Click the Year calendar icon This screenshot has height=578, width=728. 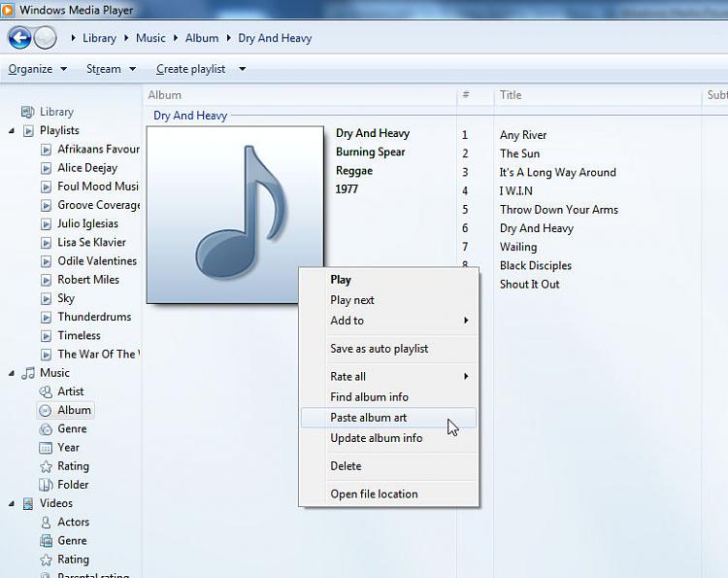[46, 448]
